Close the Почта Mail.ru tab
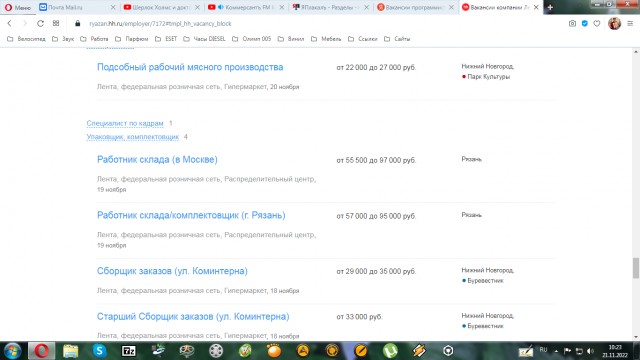Image resolution: width=640 pixels, height=360 pixels. [x=113, y=7]
